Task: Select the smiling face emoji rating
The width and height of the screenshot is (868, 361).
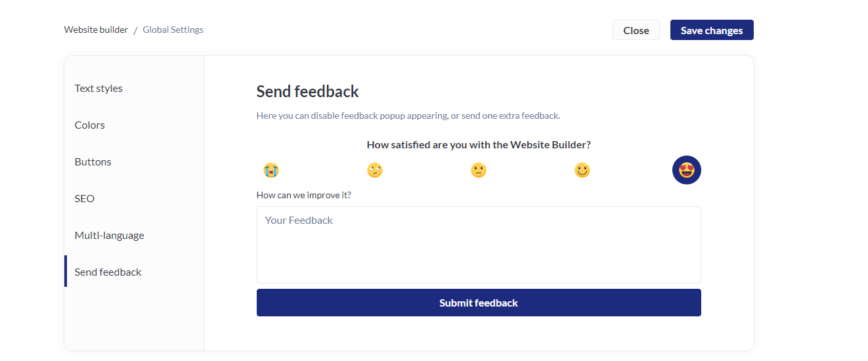Action: coord(582,171)
